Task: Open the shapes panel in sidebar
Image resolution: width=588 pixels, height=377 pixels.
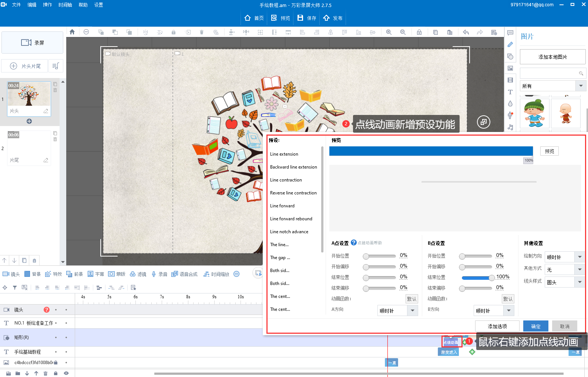Action: click(x=510, y=57)
